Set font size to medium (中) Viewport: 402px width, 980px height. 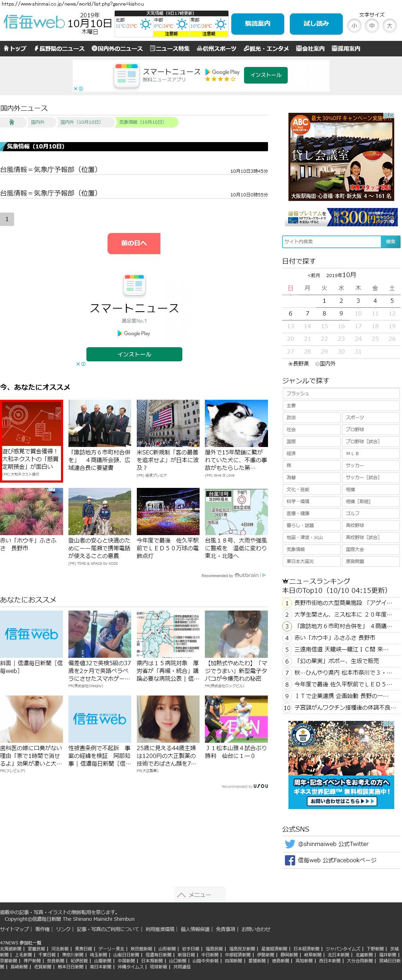pyautogui.click(x=372, y=26)
